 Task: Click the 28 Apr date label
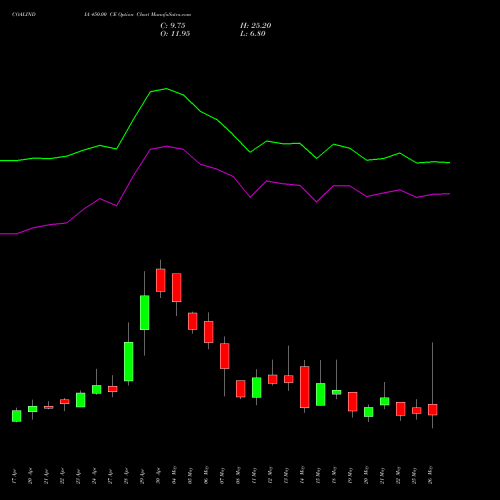pos(126,476)
